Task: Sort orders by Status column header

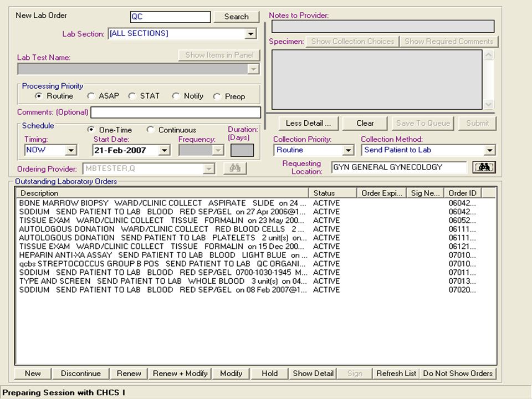Action: click(x=333, y=193)
